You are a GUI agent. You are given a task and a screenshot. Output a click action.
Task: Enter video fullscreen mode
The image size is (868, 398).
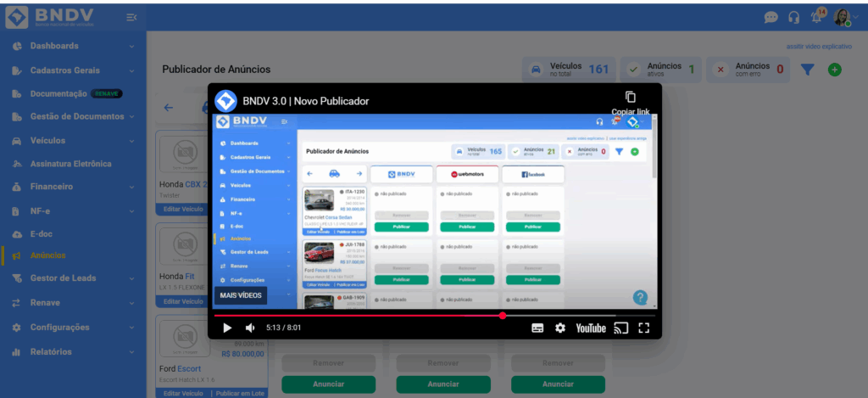click(643, 328)
